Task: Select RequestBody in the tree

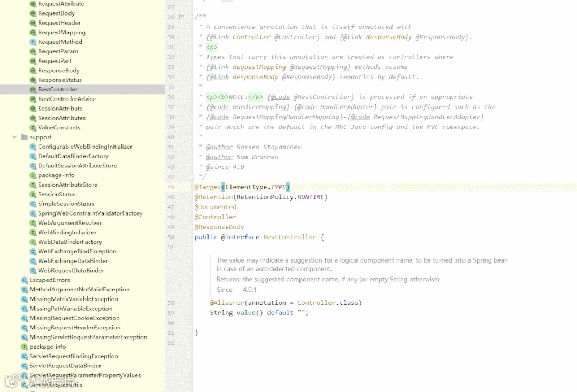Action: coord(56,13)
